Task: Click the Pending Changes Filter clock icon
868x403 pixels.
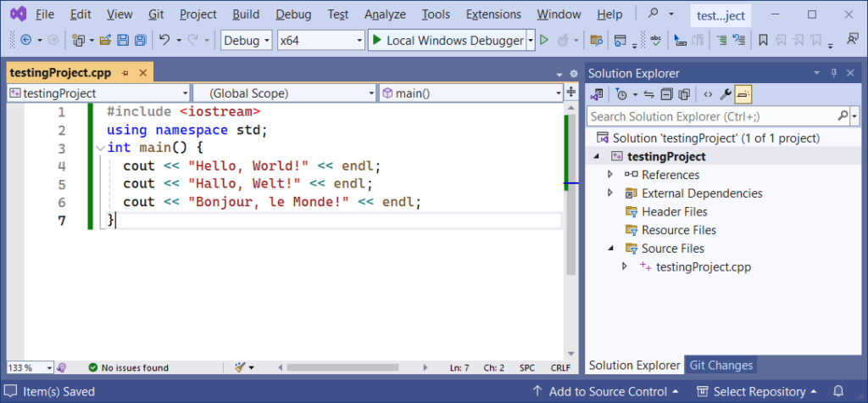Action: (621, 94)
